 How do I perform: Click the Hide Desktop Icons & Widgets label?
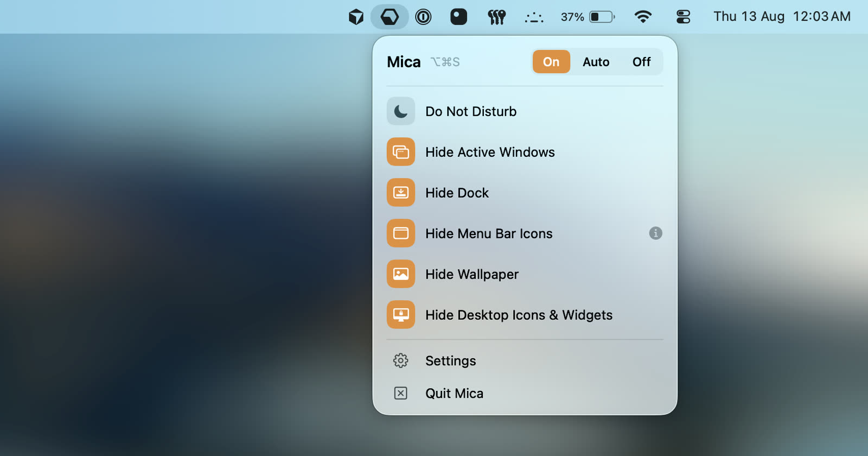click(519, 315)
